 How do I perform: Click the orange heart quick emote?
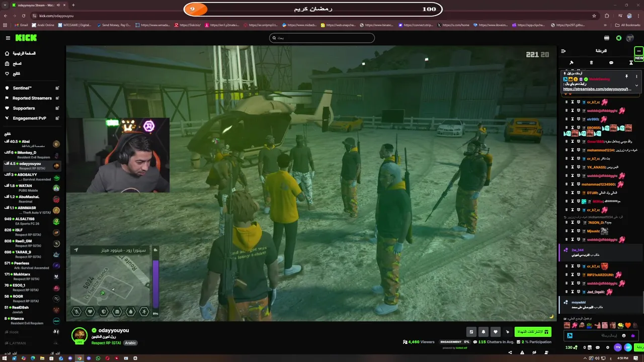(628, 325)
